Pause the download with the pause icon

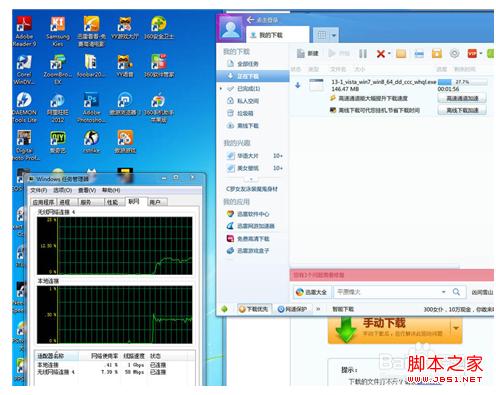click(363, 54)
